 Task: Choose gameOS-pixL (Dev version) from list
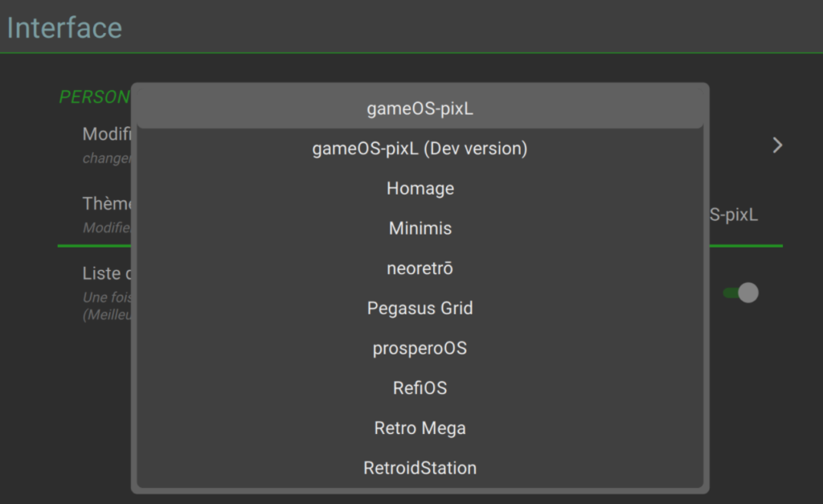(420, 149)
